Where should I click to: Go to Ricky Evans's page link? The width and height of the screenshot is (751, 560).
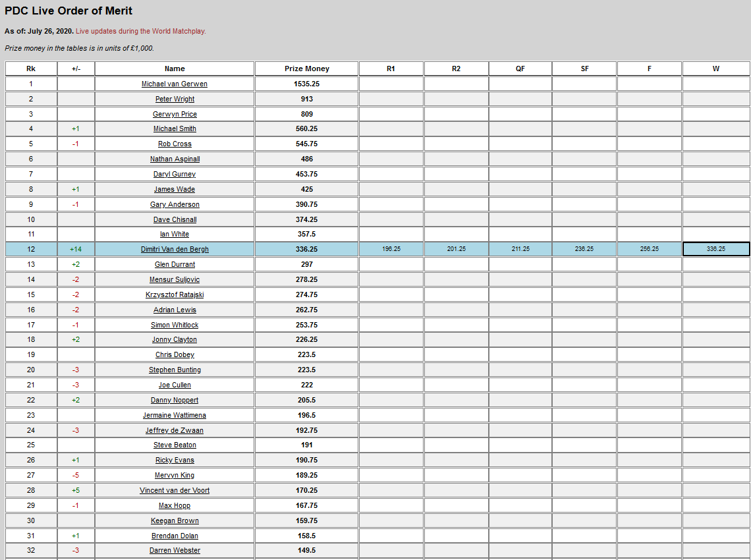175,461
